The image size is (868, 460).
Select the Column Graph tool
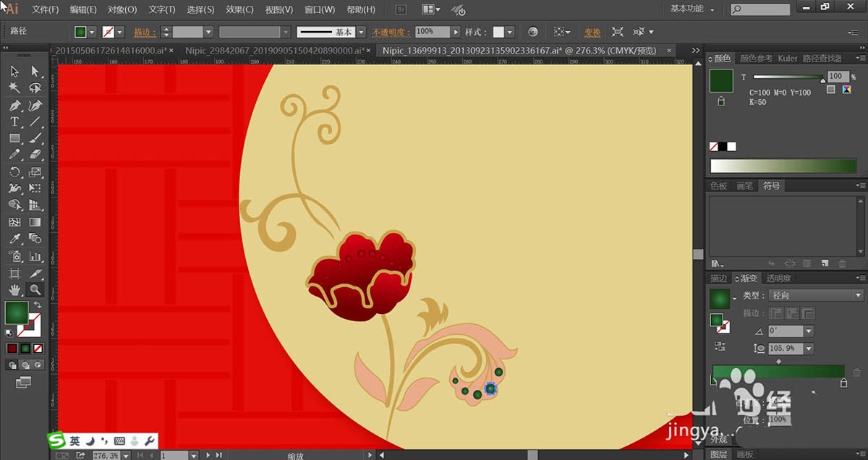pyautogui.click(x=35, y=256)
